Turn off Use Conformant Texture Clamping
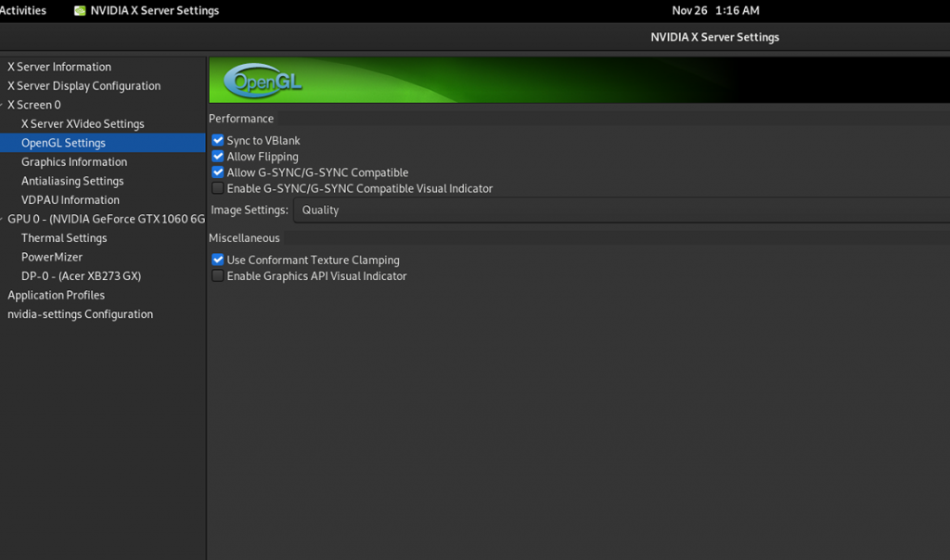Image resolution: width=950 pixels, height=560 pixels. click(217, 260)
